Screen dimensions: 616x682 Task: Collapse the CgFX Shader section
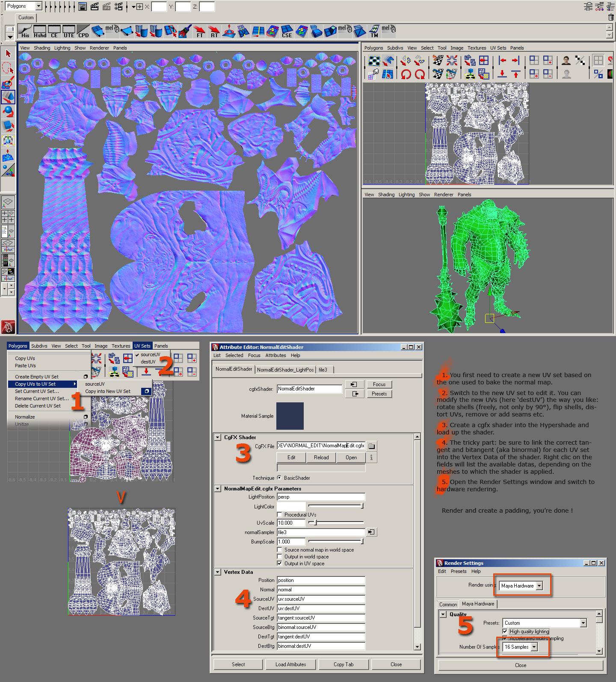coord(218,437)
